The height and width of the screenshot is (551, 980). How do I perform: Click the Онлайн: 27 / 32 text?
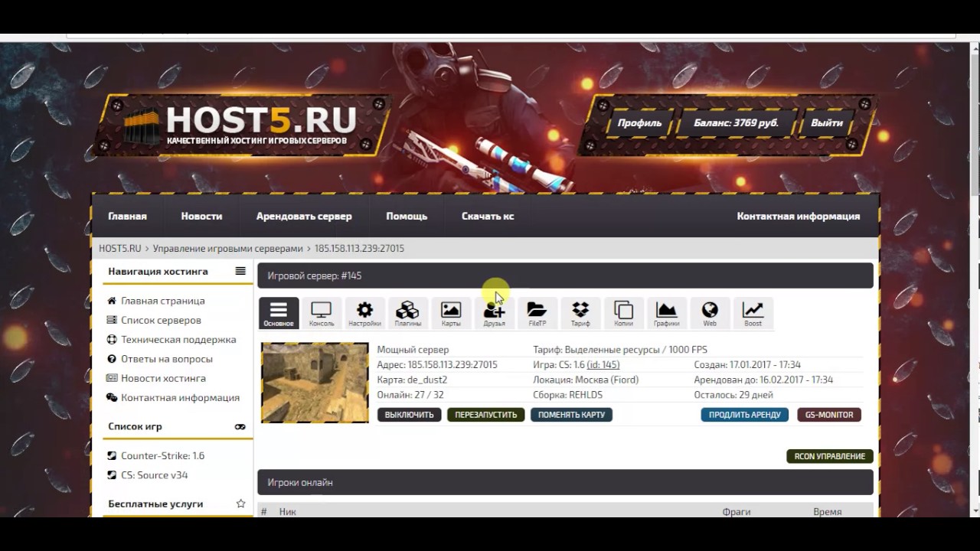[410, 395]
